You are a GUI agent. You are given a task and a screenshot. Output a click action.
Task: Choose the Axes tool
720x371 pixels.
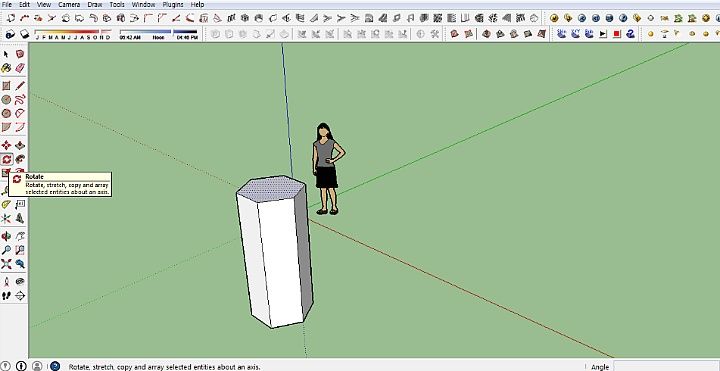6,218
